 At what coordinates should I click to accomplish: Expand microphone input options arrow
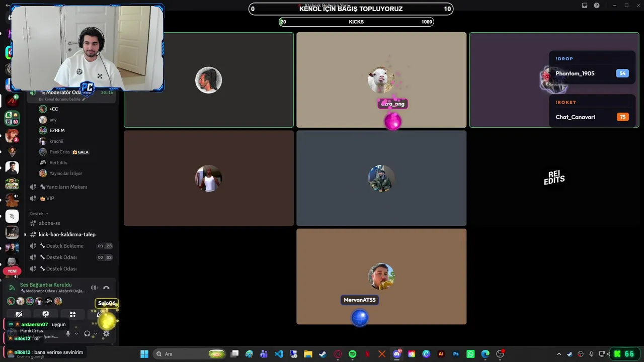tap(76, 333)
